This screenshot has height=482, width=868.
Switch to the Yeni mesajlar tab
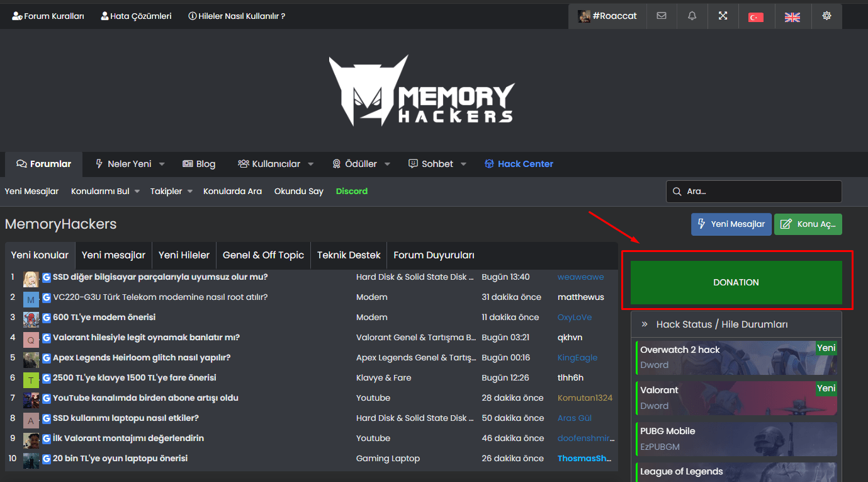pyautogui.click(x=113, y=255)
